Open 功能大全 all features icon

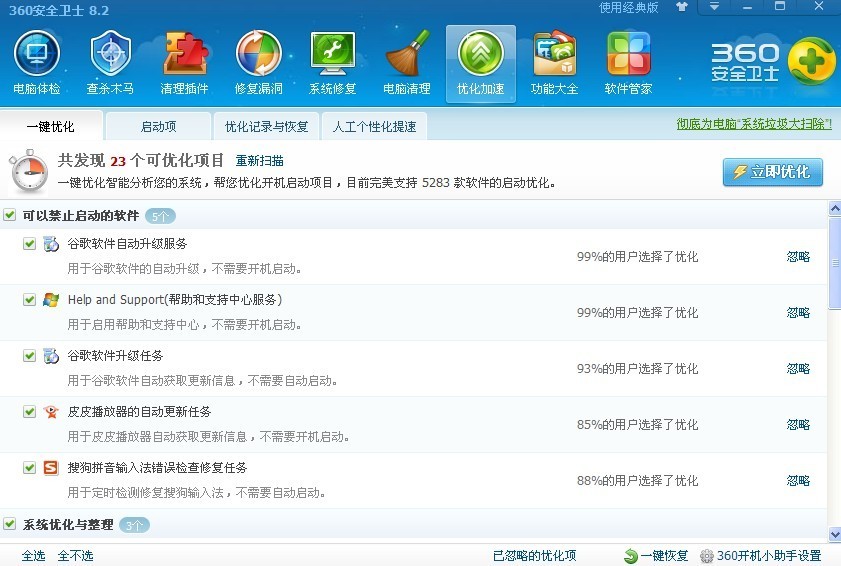[x=555, y=63]
